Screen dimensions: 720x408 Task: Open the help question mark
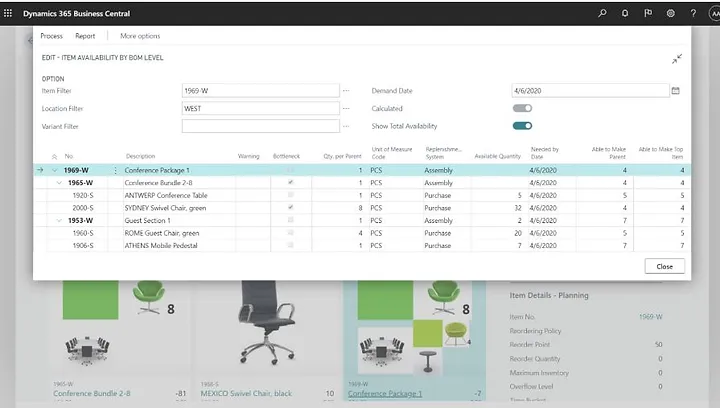click(x=692, y=13)
